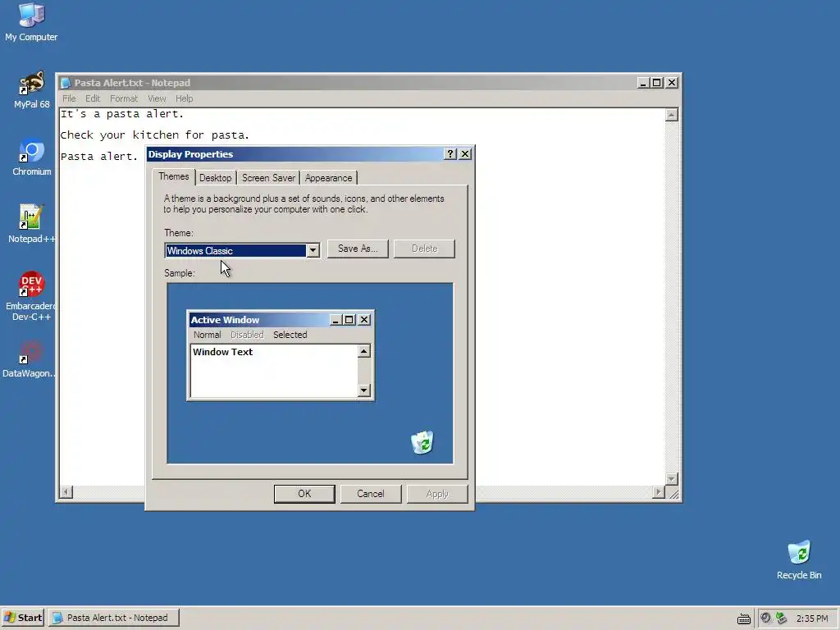This screenshot has height=630, width=840.
Task: Click "Normal" in sample window menu
Action: (x=208, y=335)
